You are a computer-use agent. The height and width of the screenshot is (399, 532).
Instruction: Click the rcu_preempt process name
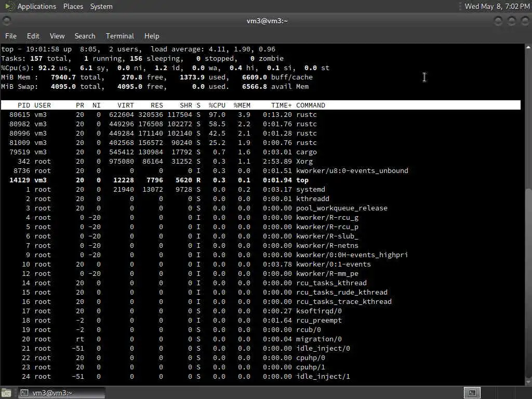click(x=319, y=320)
